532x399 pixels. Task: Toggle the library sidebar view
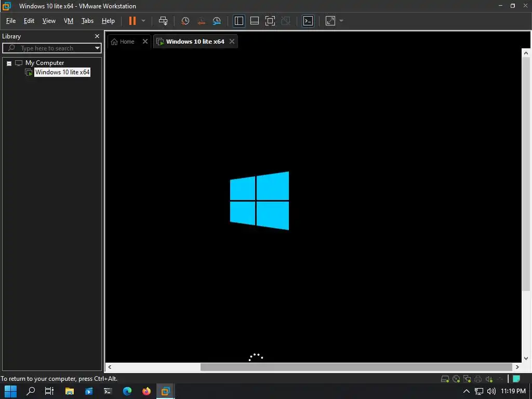[239, 21]
